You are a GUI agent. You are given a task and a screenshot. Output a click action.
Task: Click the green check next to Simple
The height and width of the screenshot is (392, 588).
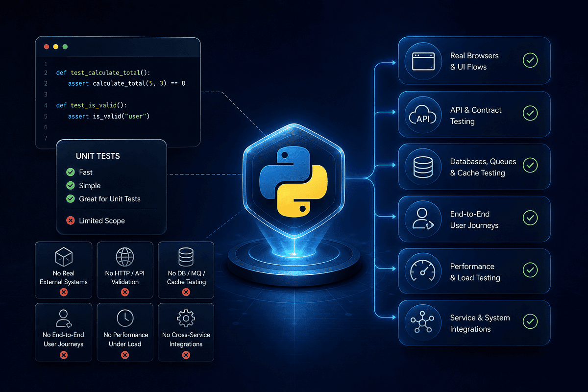(x=70, y=186)
